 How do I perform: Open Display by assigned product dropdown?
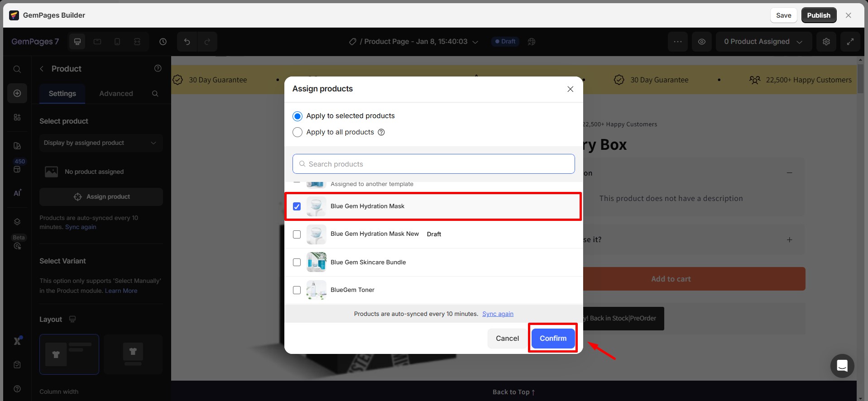click(x=101, y=143)
